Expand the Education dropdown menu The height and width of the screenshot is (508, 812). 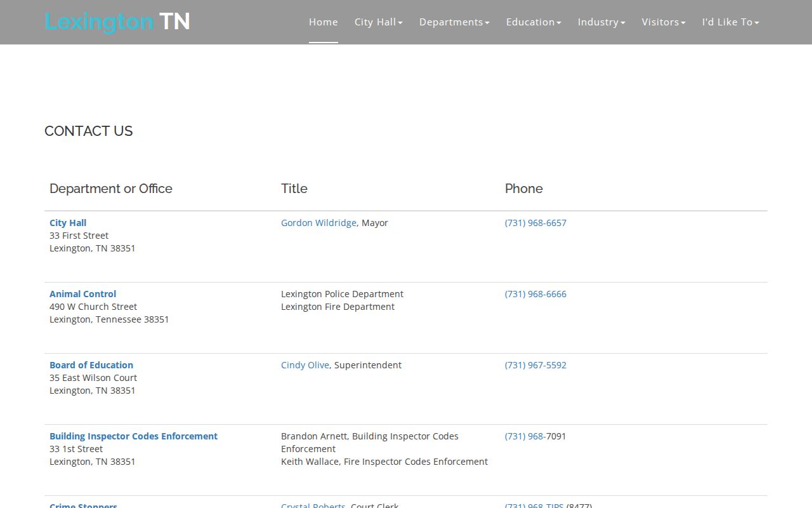tap(534, 22)
